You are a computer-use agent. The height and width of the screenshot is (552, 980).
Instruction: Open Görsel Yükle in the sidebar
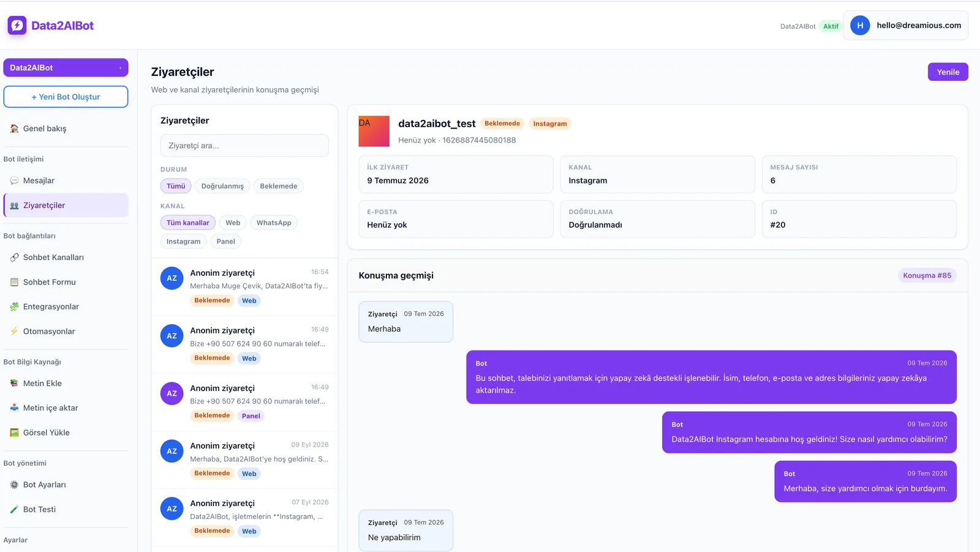(66, 433)
